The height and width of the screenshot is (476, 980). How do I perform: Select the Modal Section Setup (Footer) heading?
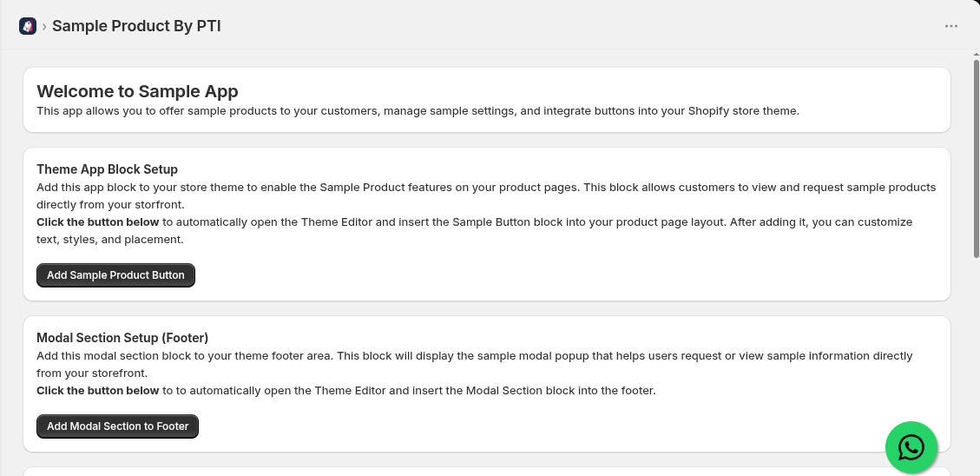click(x=122, y=338)
